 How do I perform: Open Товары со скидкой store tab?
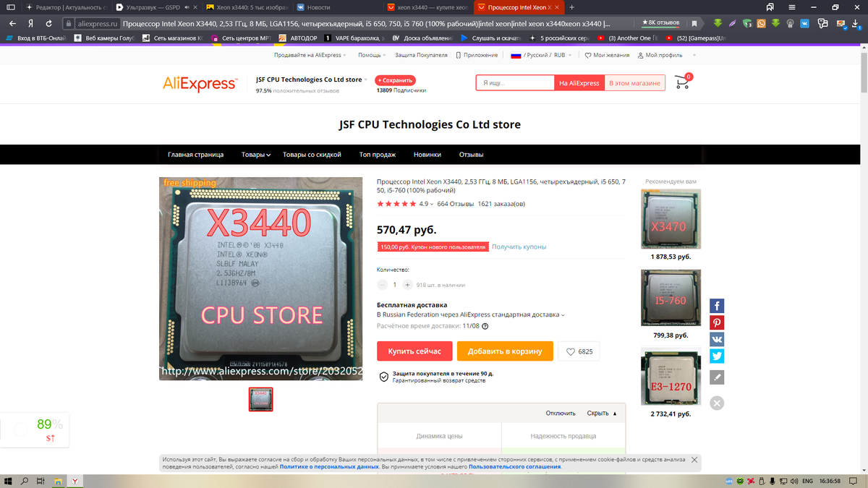coord(313,155)
